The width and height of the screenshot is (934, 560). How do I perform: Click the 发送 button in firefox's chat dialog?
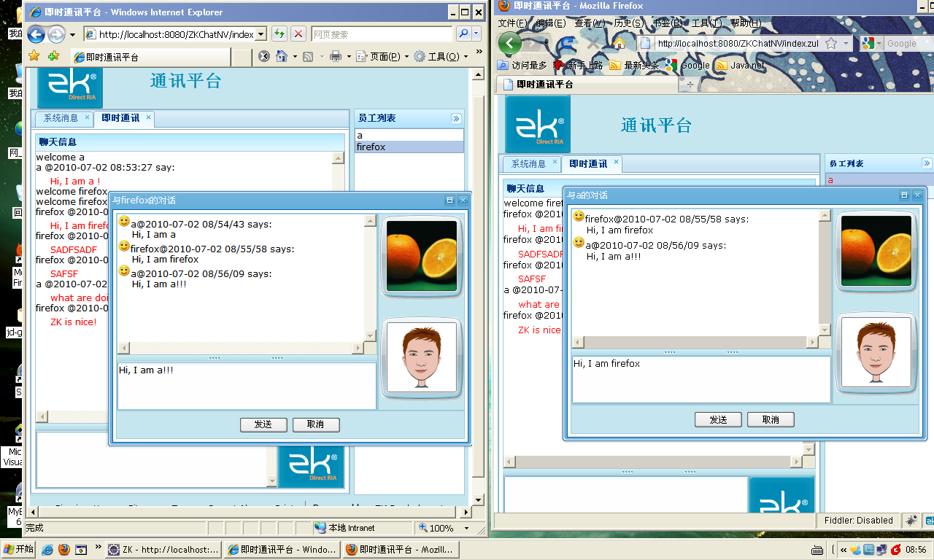pos(718,419)
